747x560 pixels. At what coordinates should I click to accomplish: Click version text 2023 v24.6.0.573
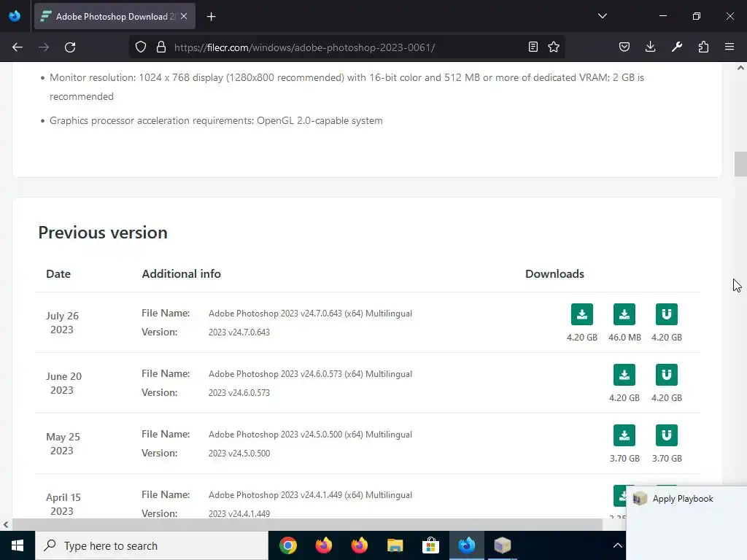click(239, 393)
